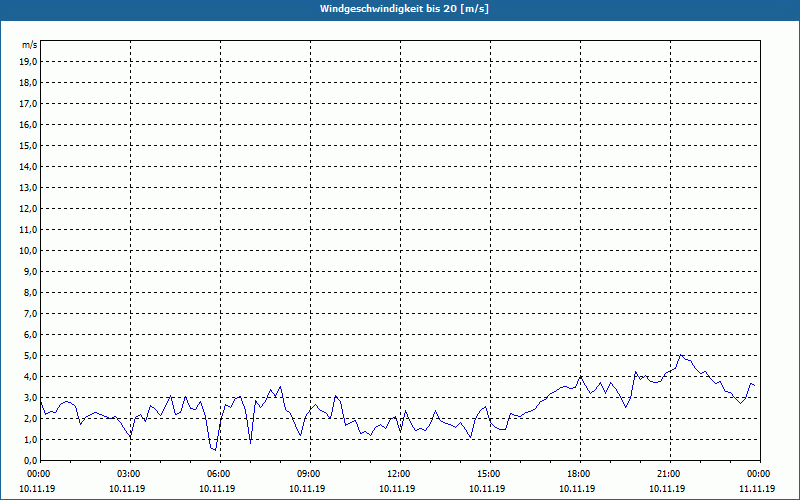This screenshot has height=500, width=800.
Task: Select the 9,0 y-axis label
Action: click(x=31, y=271)
